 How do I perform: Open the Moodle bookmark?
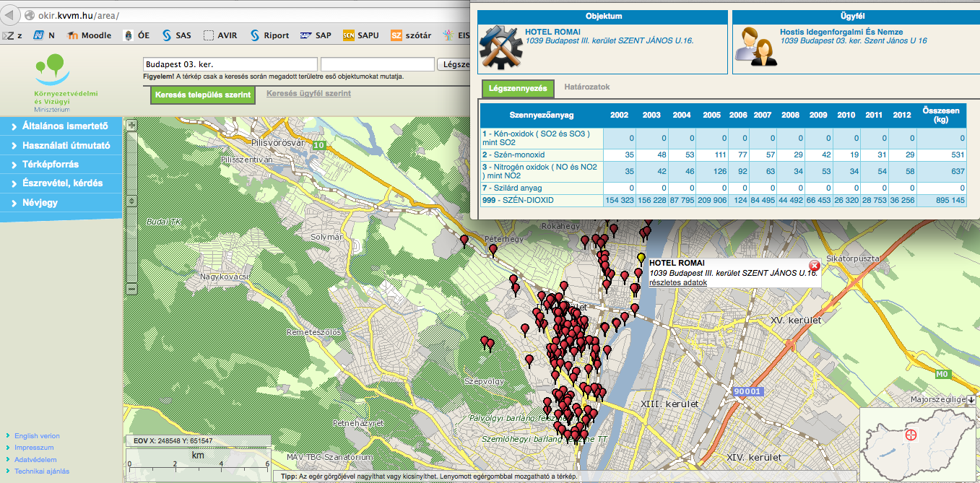[x=90, y=35]
